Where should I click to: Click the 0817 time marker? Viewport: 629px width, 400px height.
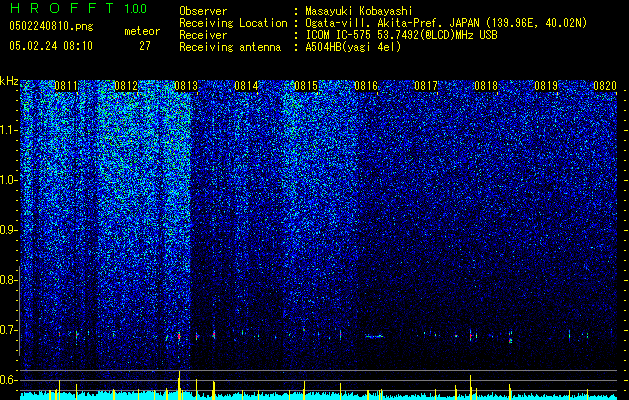pos(426,86)
